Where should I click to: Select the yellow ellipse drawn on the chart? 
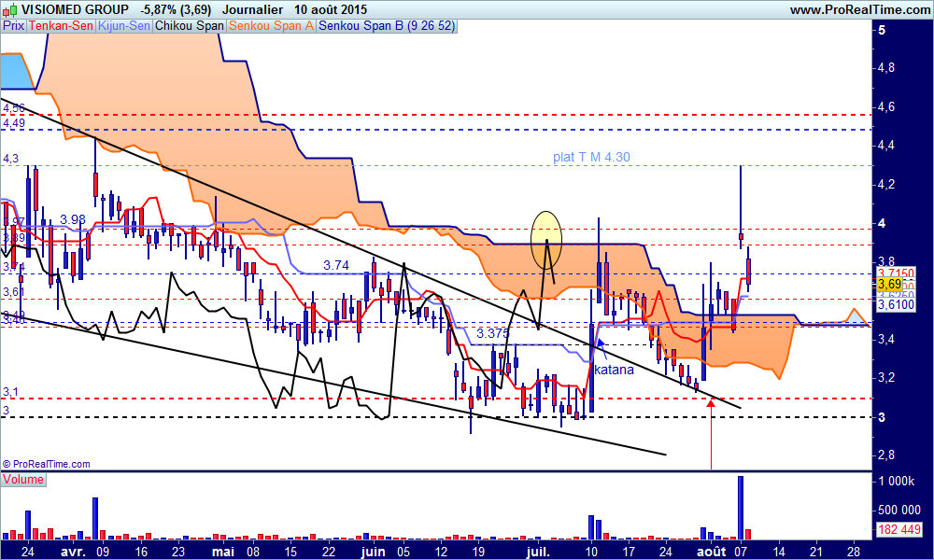[x=546, y=239]
